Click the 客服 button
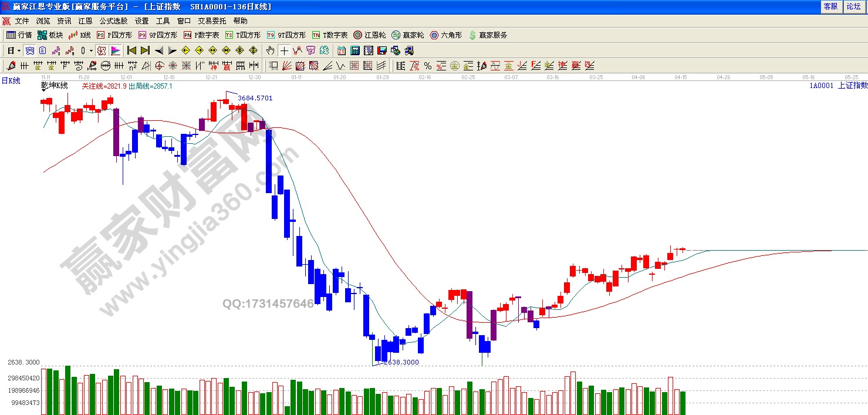This screenshot has width=868, height=415. 830,6
